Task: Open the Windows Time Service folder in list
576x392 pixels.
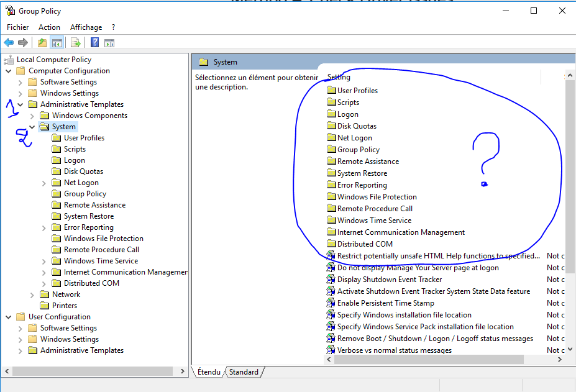Action: coord(374,221)
